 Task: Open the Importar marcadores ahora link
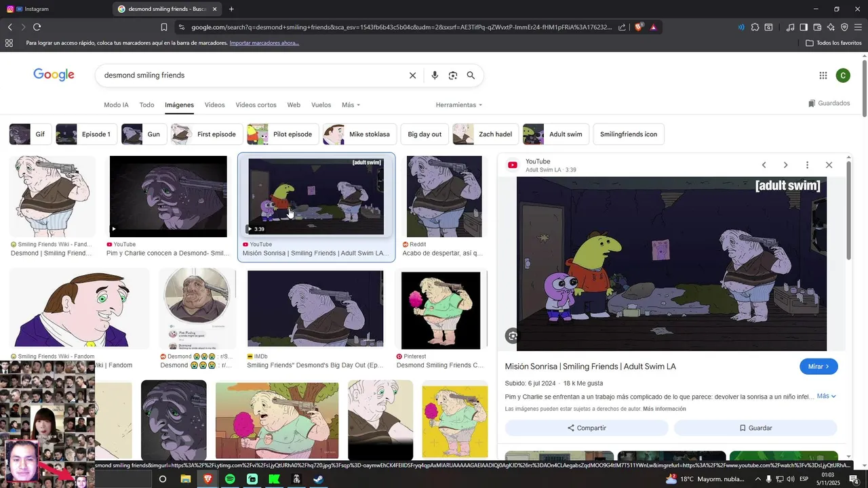[x=264, y=43]
